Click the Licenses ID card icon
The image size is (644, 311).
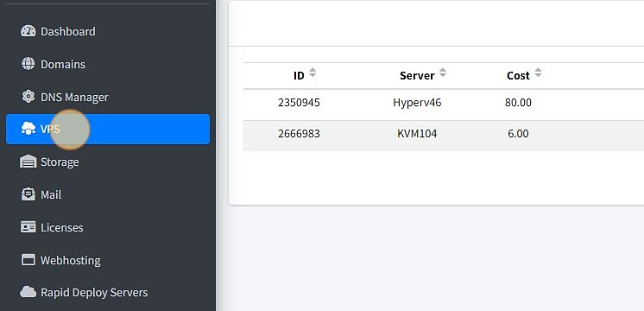(28, 227)
